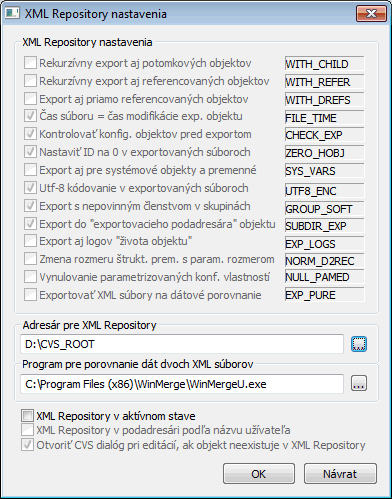This screenshot has width=392, height=499.
Task: Click the ZERO_HOBJ parameter field
Action: (x=325, y=153)
